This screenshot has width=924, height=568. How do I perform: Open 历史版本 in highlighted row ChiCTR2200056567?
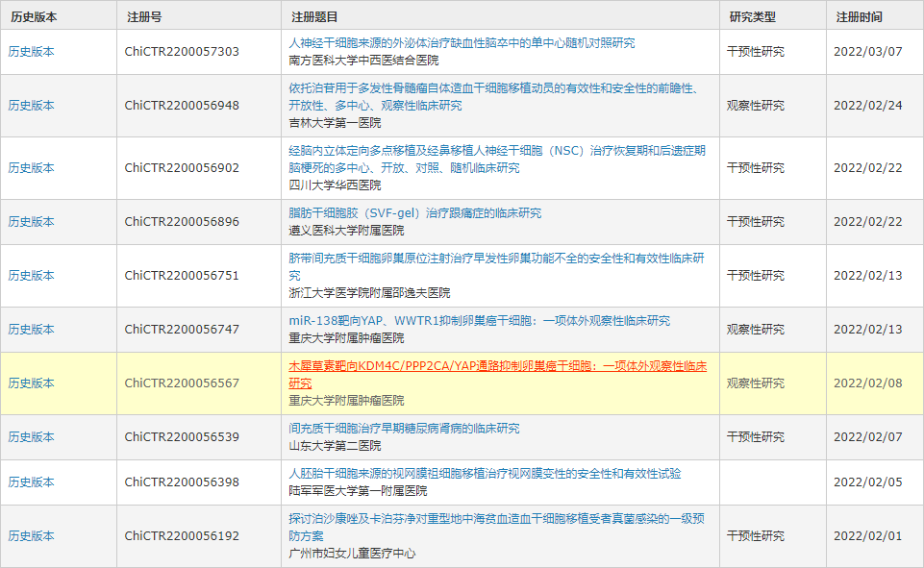pos(32,383)
